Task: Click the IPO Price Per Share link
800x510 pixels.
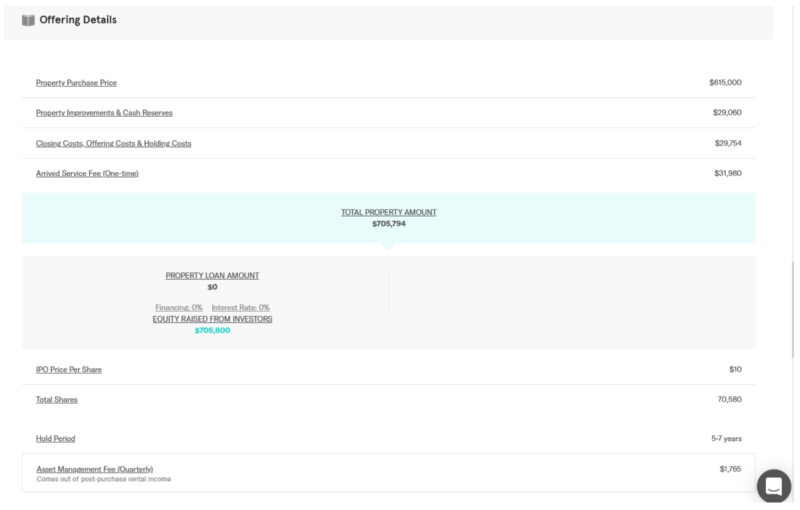Action: 68,369
